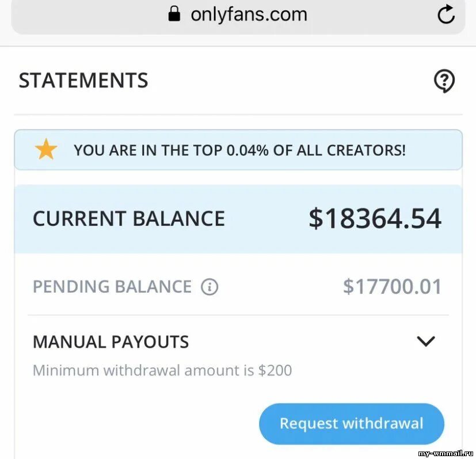Viewport: 476px width, 459px height.
Task: Click the 'YOU ARE IN THE TOP' text
Action: pos(148,150)
